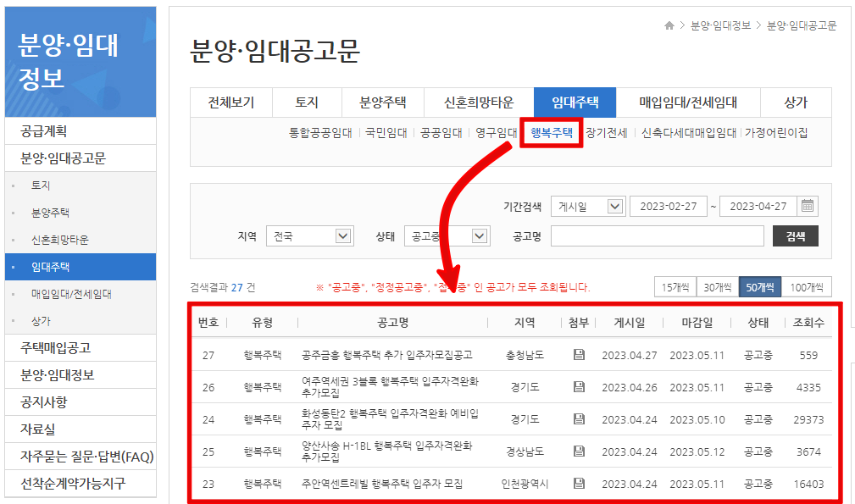Click the start date field 2023-02-27
The width and height of the screenshot is (855, 504).
coord(669,207)
